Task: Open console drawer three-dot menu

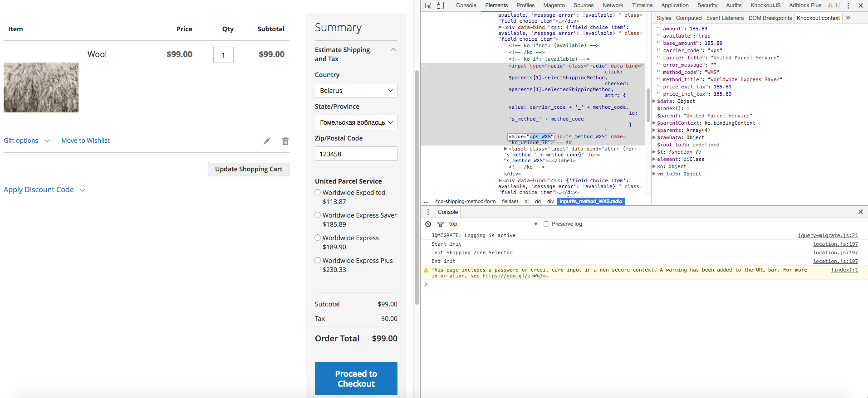Action: point(428,212)
